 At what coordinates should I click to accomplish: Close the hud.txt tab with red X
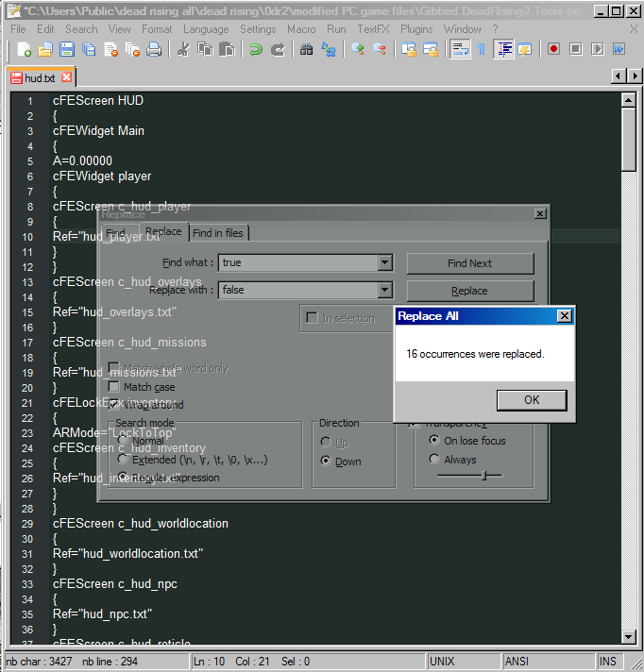tap(66, 77)
